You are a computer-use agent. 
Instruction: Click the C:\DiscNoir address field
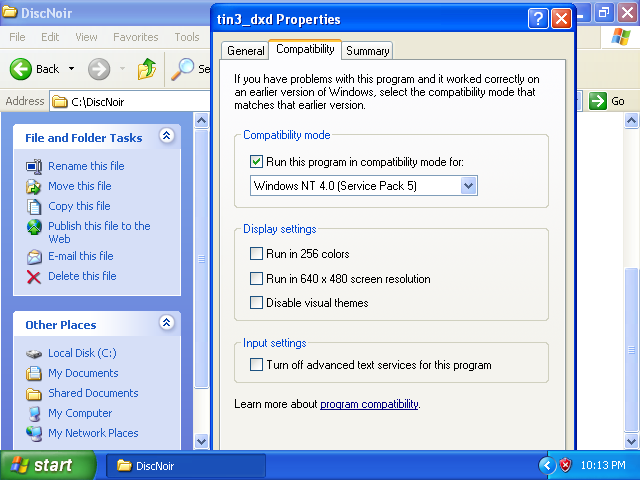131,101
